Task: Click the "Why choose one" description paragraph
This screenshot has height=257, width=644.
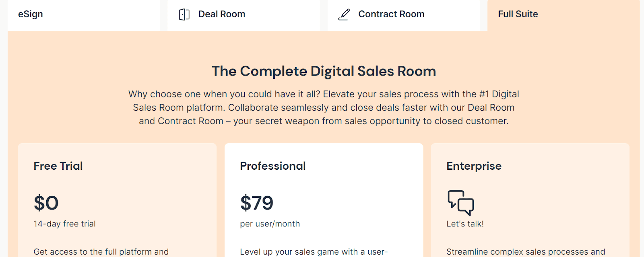Action: point(324,107)
